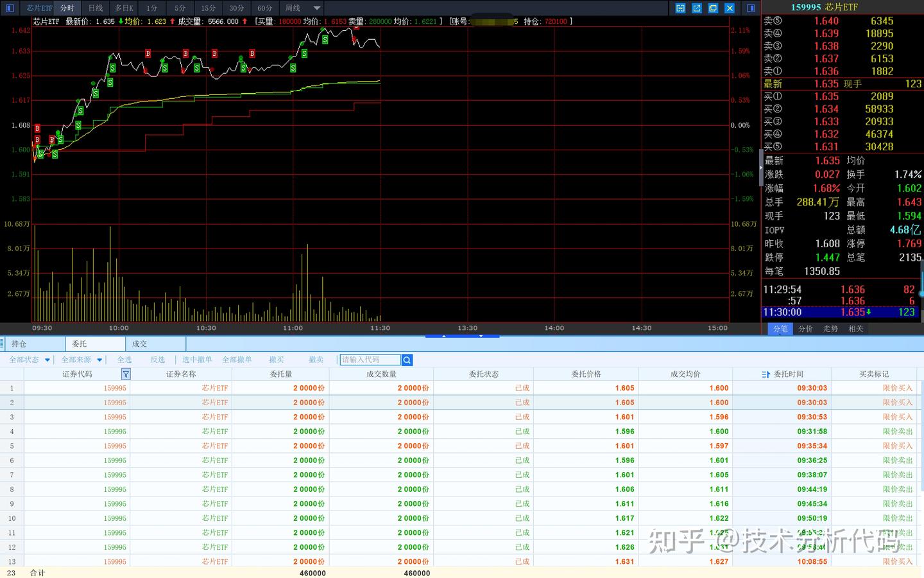
Task: Click 反选 to invert selection
Action: click(158, 360)
